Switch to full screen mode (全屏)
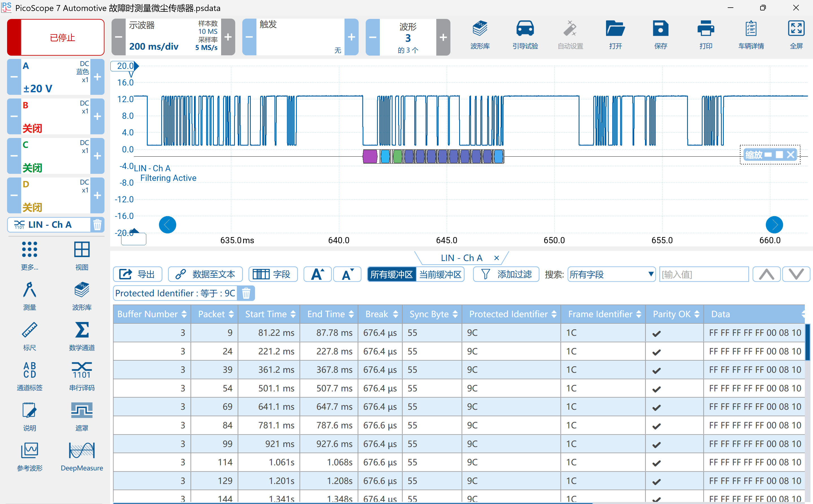This screenshot has width=813, height=504. (796, 35)
